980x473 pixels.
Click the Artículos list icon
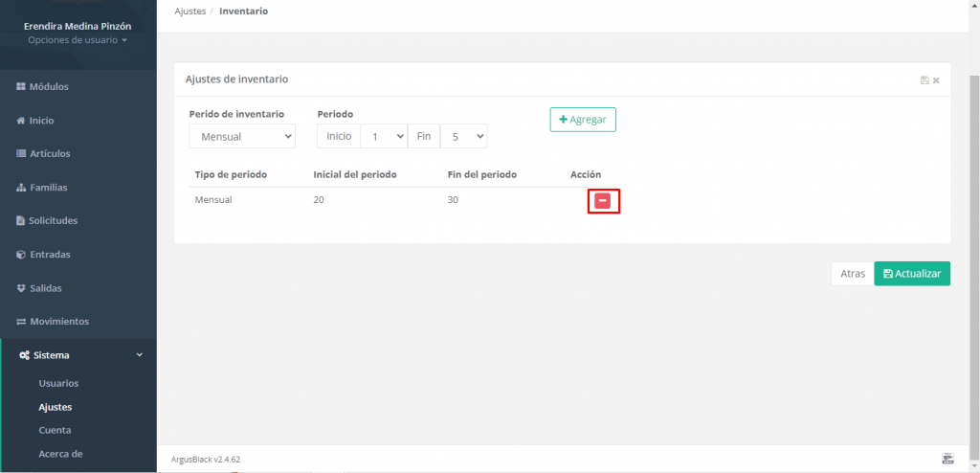(x=21, y=154)
